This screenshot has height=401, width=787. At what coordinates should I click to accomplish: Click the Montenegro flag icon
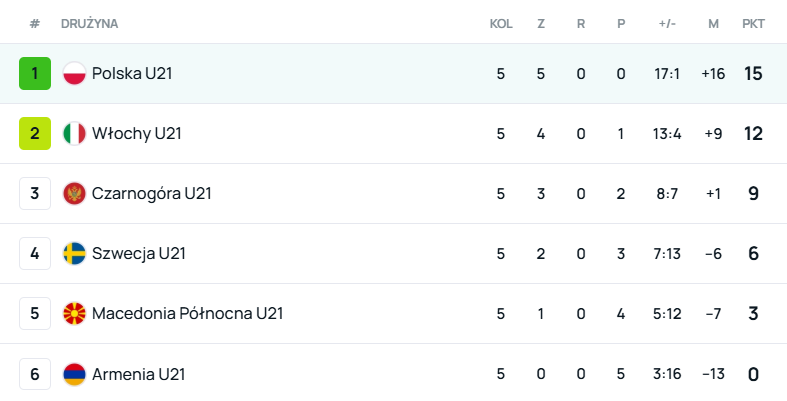74,193
